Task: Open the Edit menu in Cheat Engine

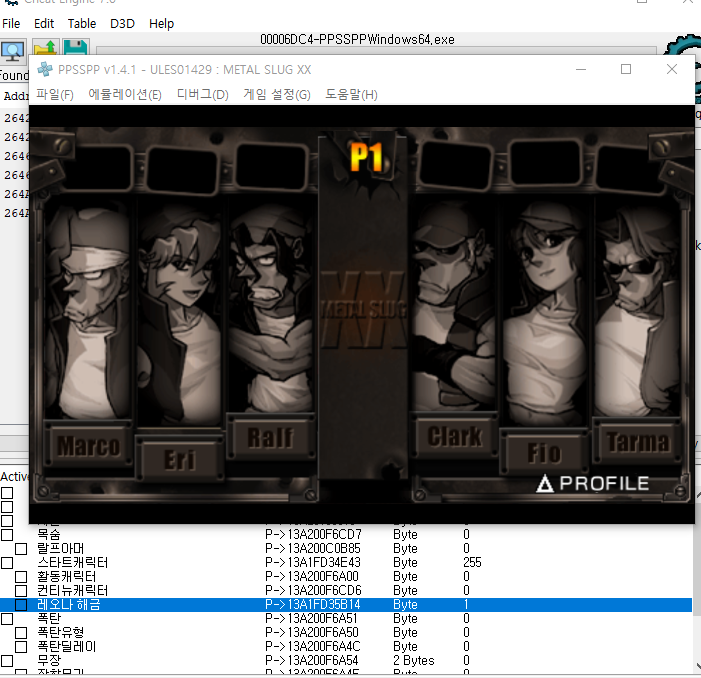Action: 44,23
